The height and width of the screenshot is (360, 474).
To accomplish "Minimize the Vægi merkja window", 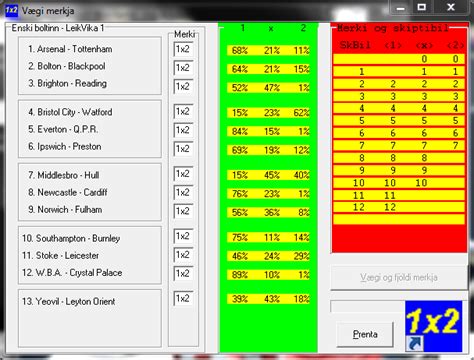I will click(x=401, y=7).
